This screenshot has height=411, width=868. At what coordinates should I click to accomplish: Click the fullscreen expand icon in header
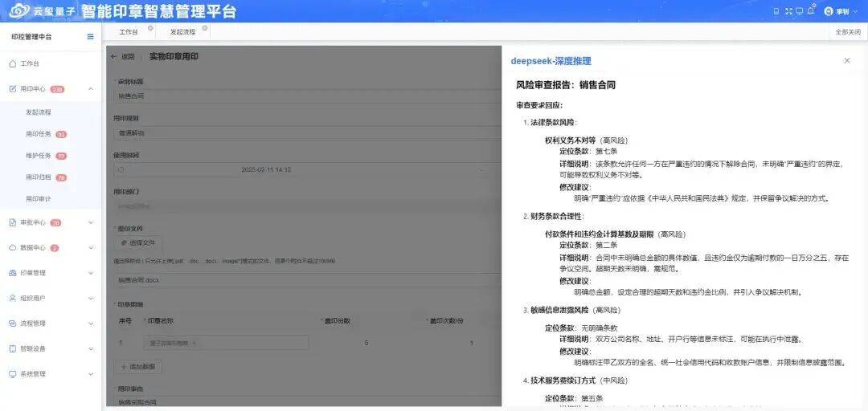click(x=788, y=11)
